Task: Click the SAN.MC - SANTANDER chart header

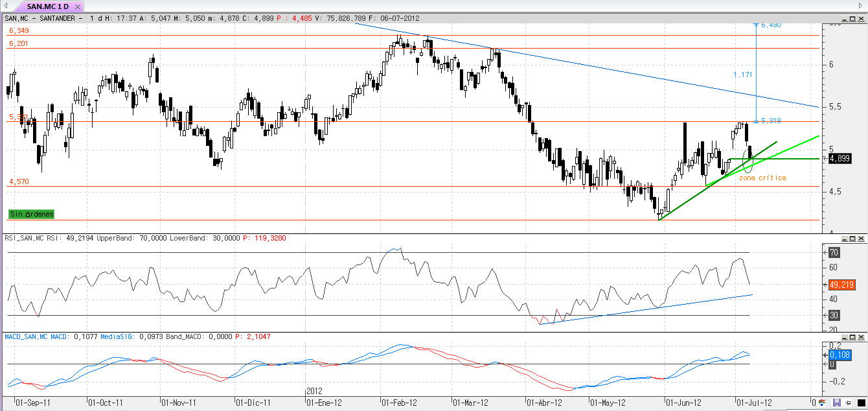Action: (43, 18)
